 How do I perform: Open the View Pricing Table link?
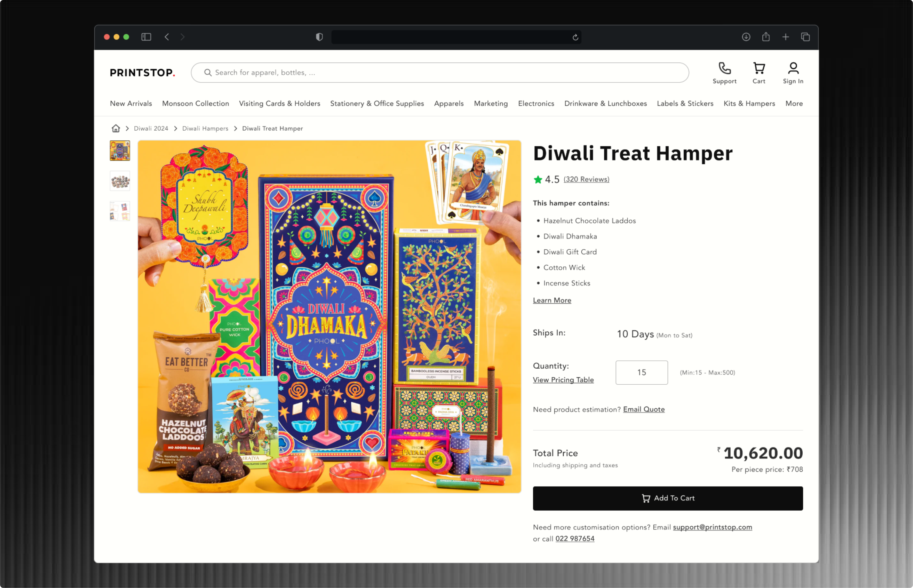563,380
